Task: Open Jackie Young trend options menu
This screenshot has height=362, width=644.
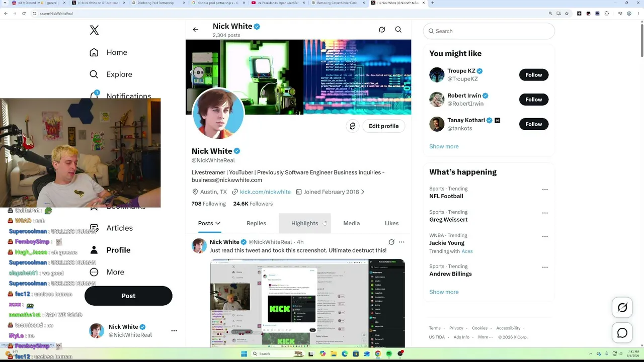Action: (x=545, y=236)
